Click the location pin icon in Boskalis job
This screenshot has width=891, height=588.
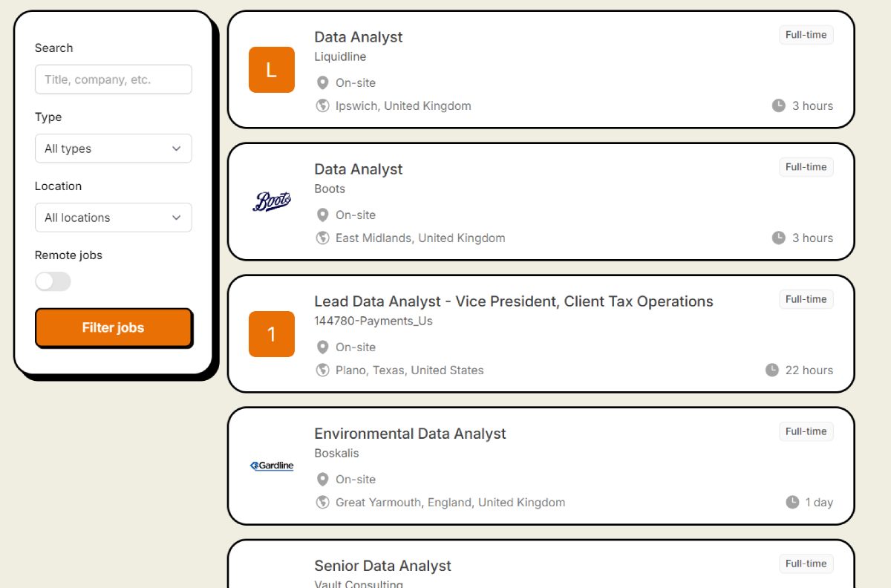click(x=322, y=480)
